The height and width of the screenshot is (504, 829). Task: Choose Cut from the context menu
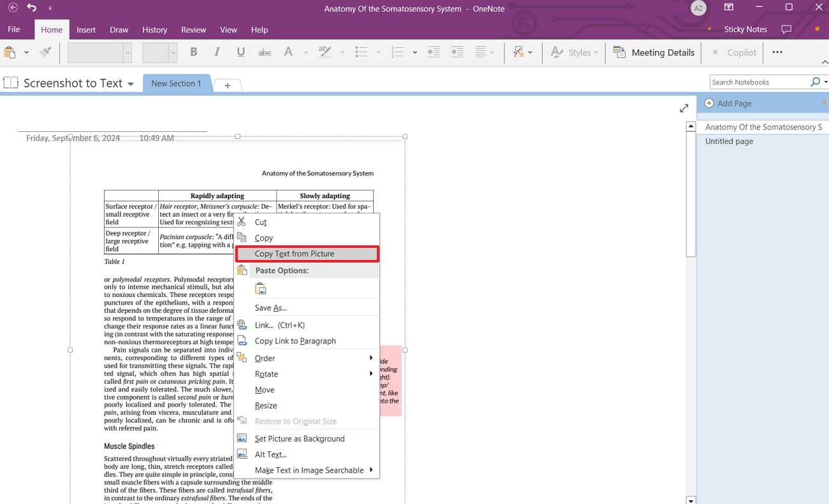307,222
